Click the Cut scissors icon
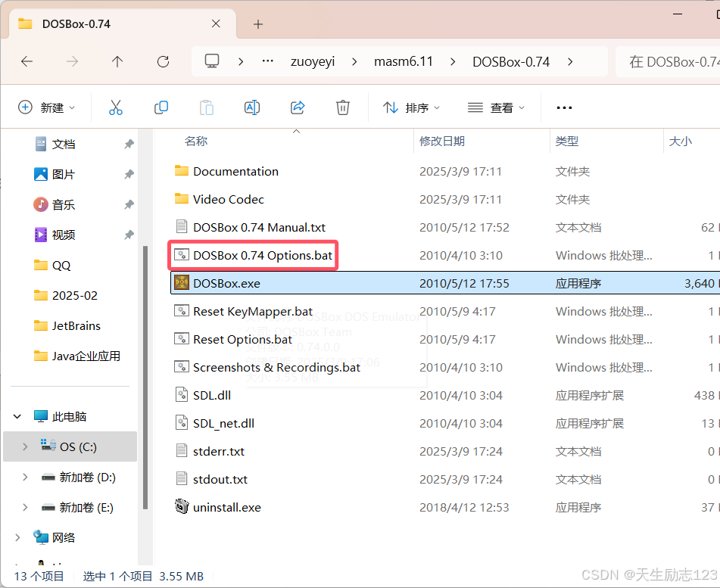The image size is (720, 588). tap(116, 107)
